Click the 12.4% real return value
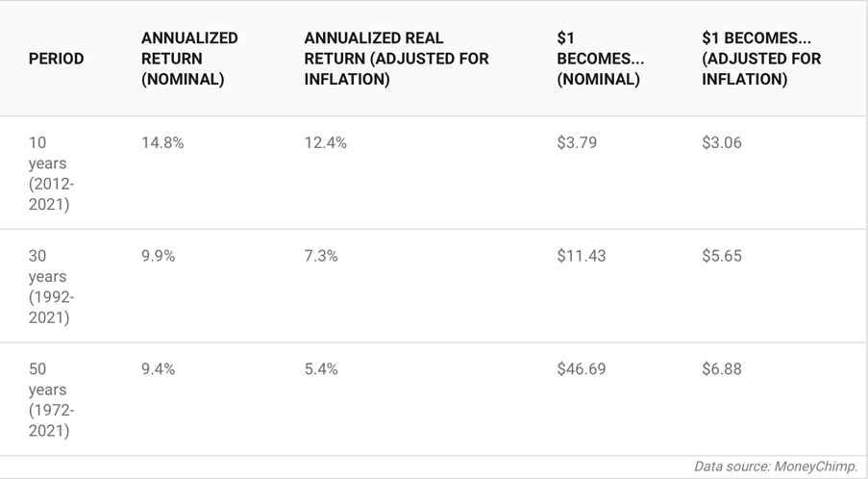 325,143
